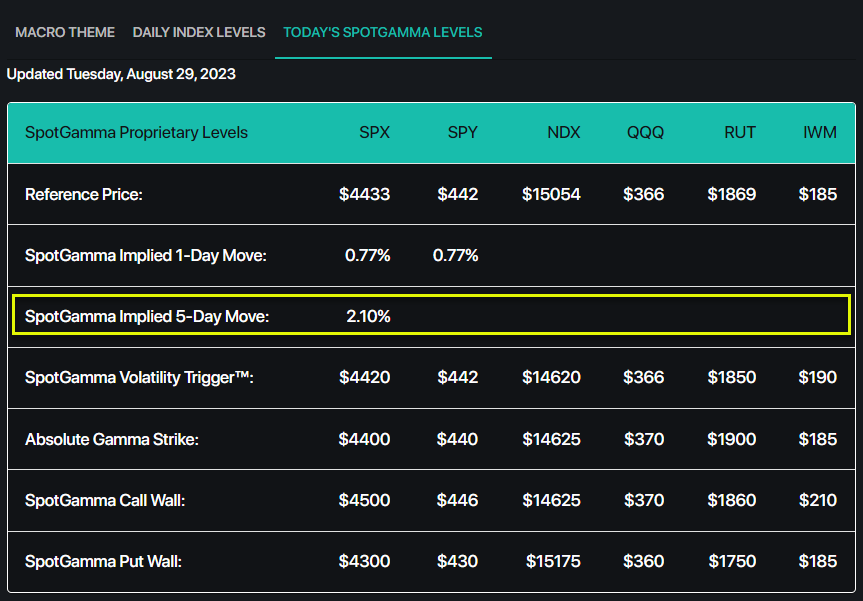
Task: Select the RUT column header
Action: tap(739, 131)
